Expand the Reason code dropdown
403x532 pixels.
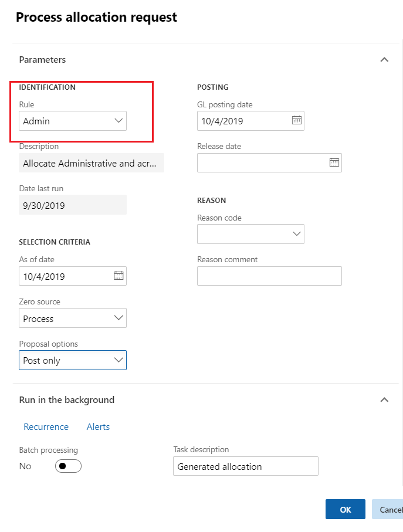(296, 234)
